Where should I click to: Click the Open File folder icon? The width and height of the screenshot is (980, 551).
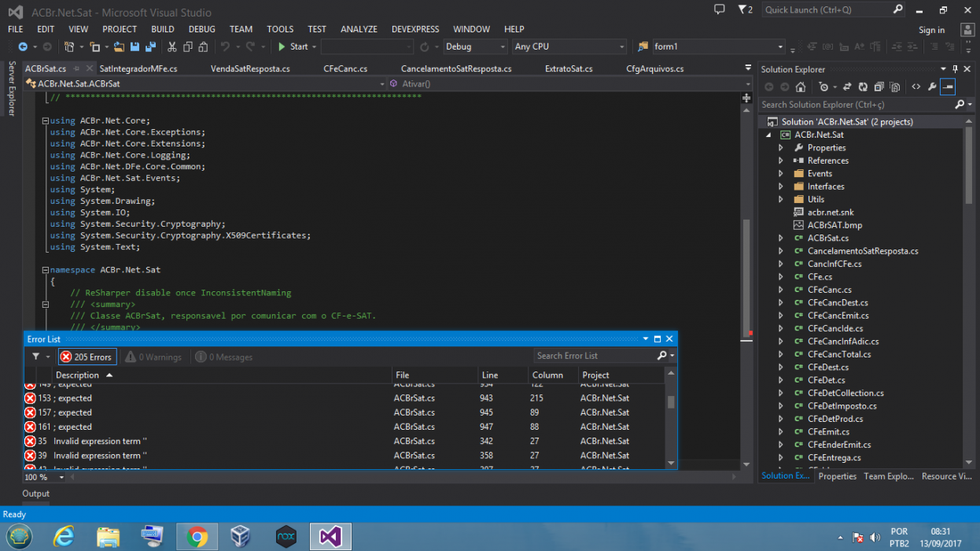coord(119,47)
